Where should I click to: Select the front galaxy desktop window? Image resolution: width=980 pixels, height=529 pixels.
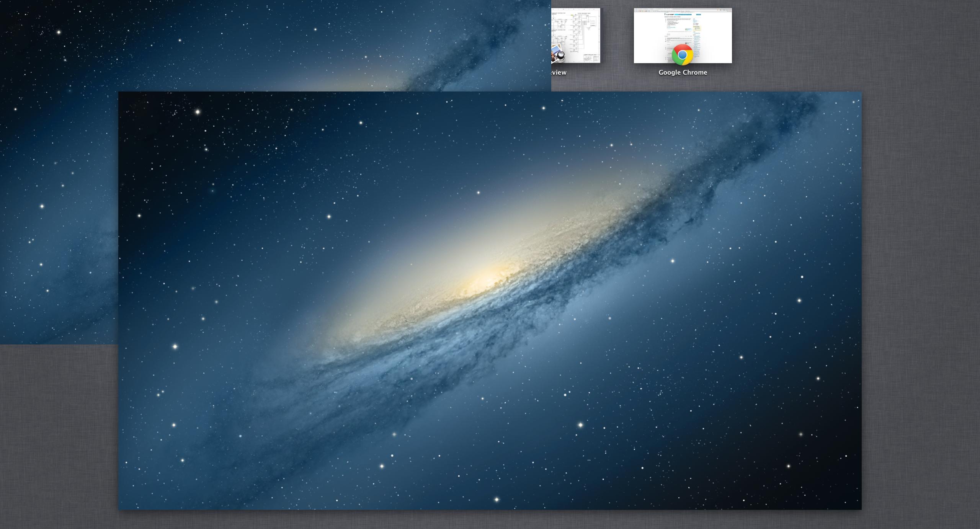click(x=490, y=300)
